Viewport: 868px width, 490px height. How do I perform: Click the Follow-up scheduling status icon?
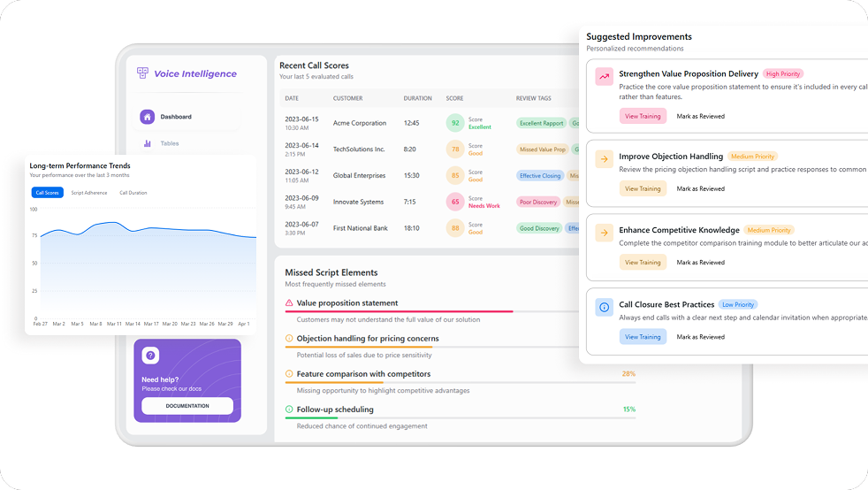coord(289,410)
